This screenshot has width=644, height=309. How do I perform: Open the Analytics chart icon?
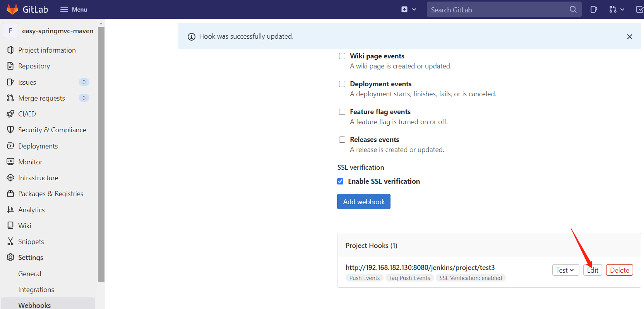click(10, 210)
